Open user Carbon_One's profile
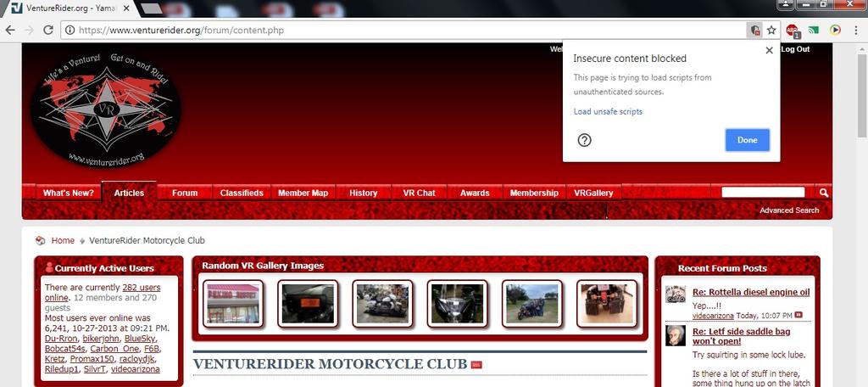 [114, 349]
